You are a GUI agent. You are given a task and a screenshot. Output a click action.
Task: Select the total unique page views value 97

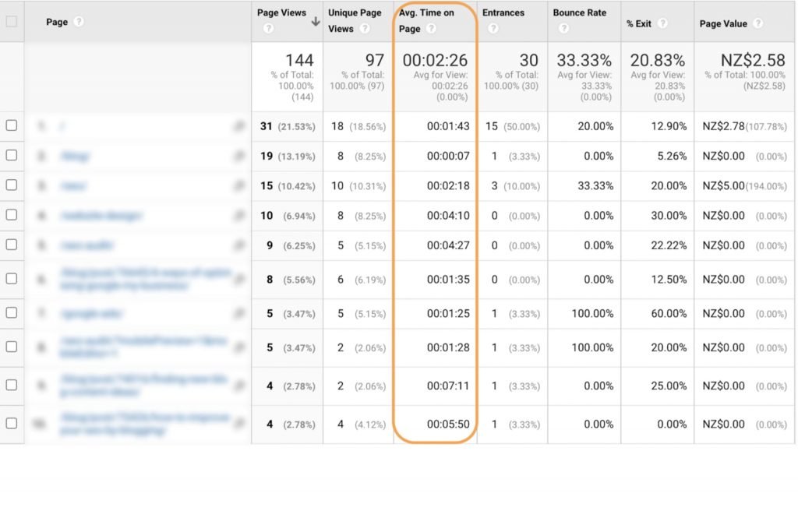(375, 60)
